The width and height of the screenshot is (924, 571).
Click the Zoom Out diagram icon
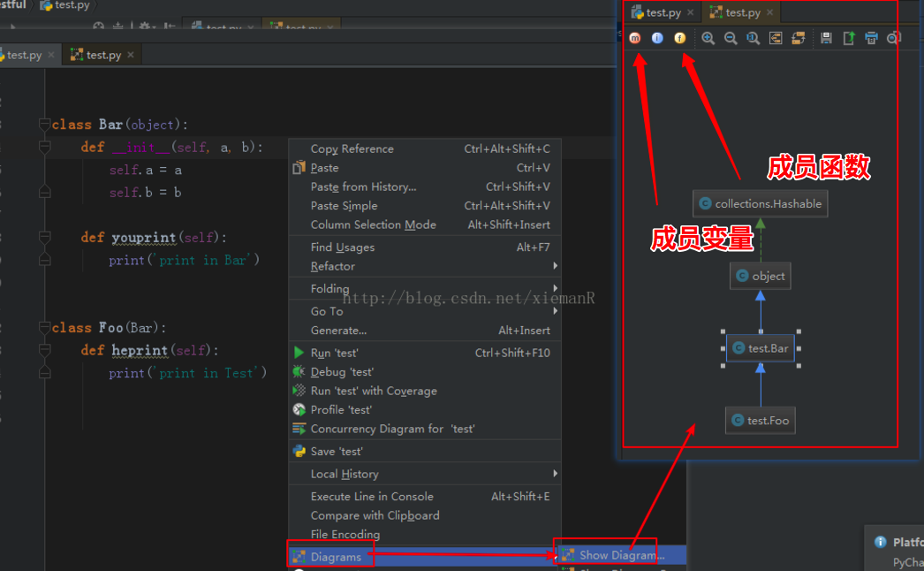[x=731, y=38]
